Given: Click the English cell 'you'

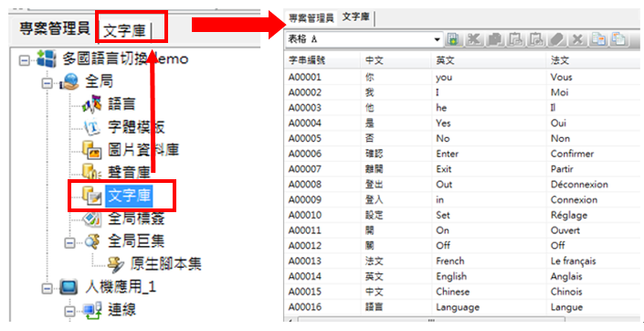Looking at the screenshot, I should [x=444, y=78].
